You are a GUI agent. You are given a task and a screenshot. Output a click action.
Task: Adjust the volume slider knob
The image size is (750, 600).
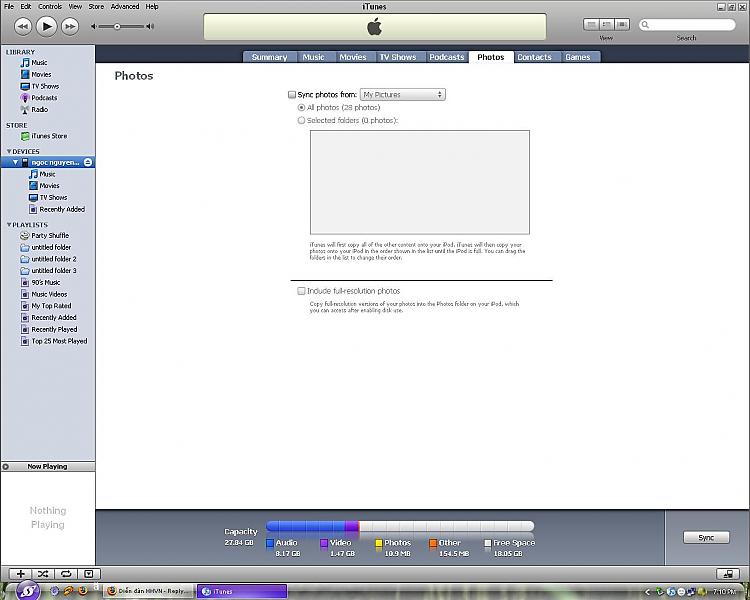tap(117, 26)
